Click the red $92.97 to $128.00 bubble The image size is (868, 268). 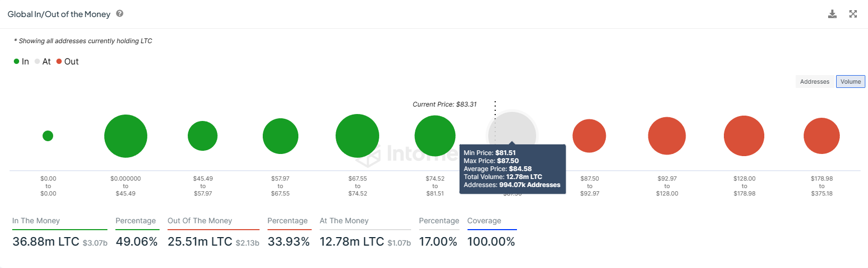pyautogui.click(x=667, y=136)
